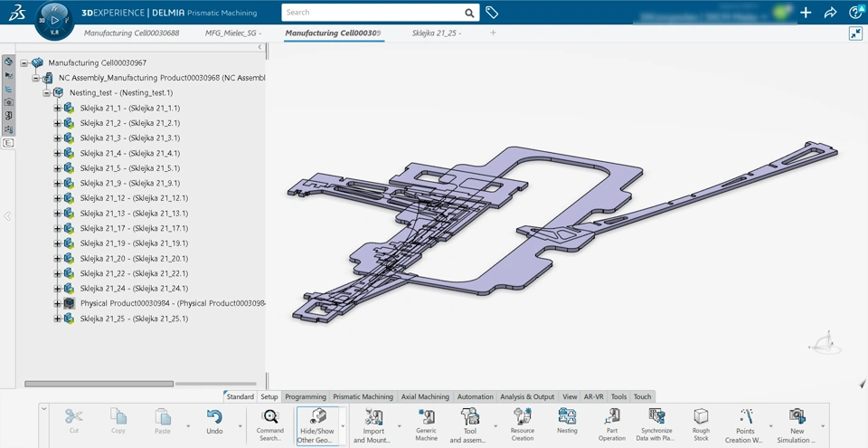Image resolution: width=868 pixels, height=448 pixels.
Task: Collapse the tree panel chevron
Action: coord(259,48)
